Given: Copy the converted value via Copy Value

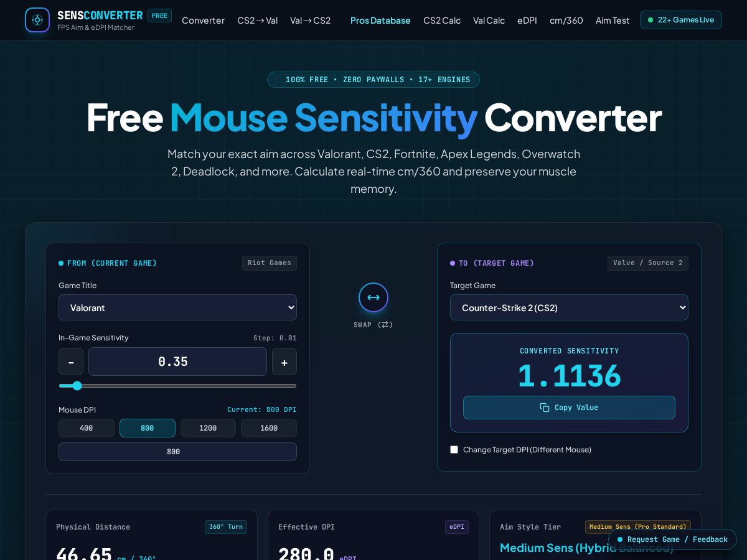Looking at the screenshot, I should click(x=569, y=408).
